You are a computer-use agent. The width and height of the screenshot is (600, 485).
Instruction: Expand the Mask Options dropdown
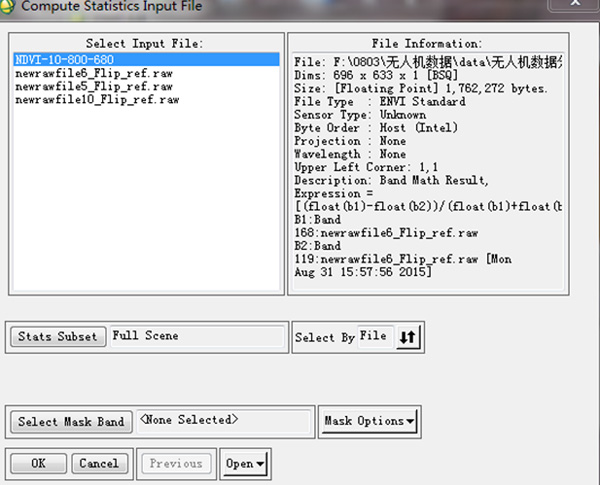coord(369,421)
